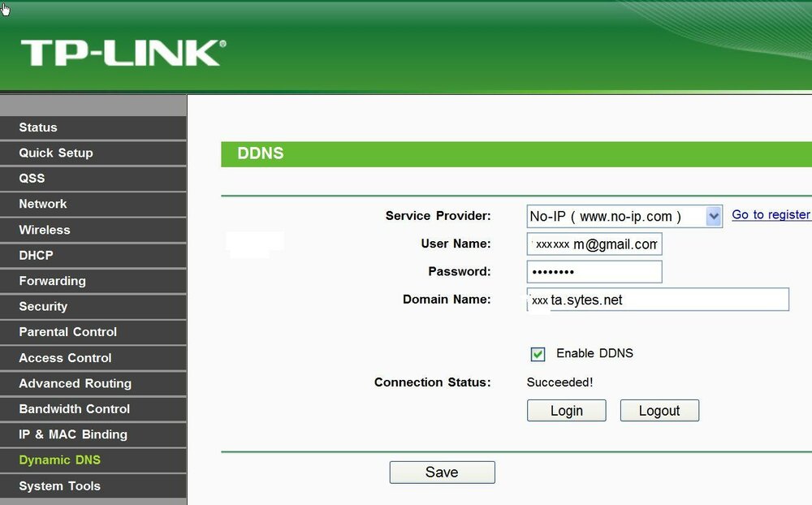Open the Status page
The width and height of the screenshot is (812, 505).
[x=37, y=127]
